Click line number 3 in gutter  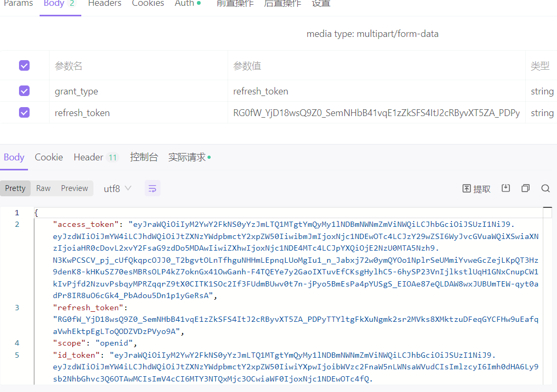pos(17,308)
